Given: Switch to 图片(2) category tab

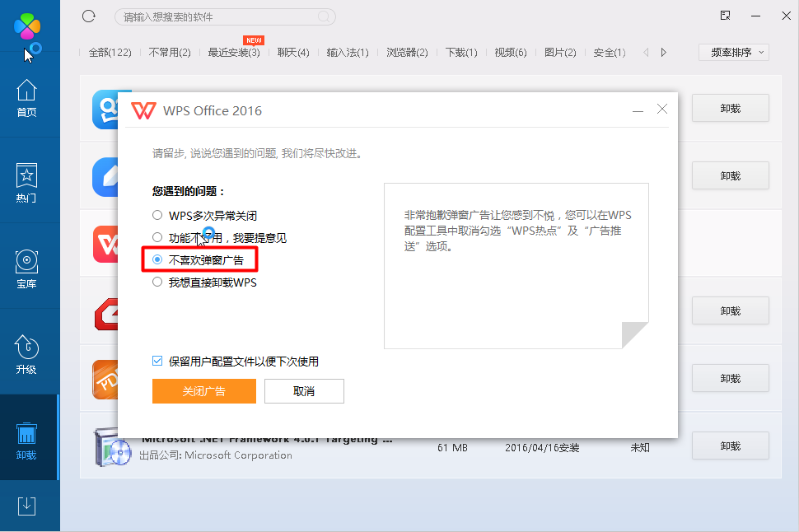Looking at the screenshot, I should point(560,53).
